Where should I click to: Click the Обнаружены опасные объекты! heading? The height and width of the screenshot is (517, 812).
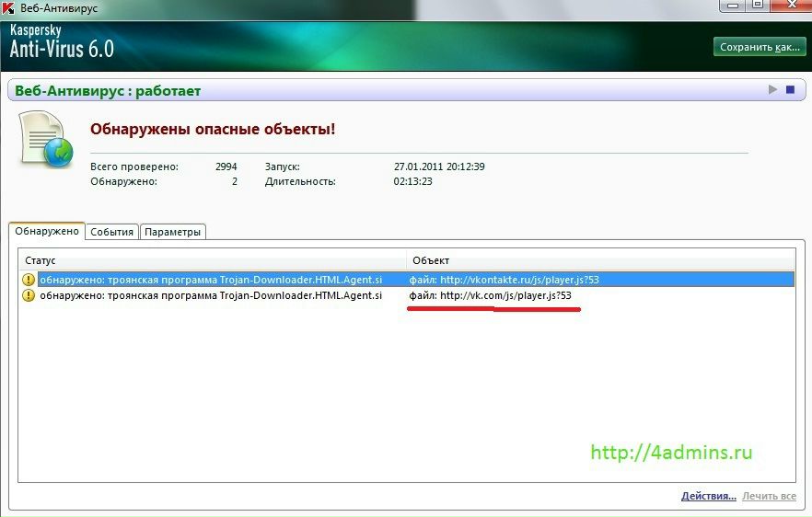[213, 129]
